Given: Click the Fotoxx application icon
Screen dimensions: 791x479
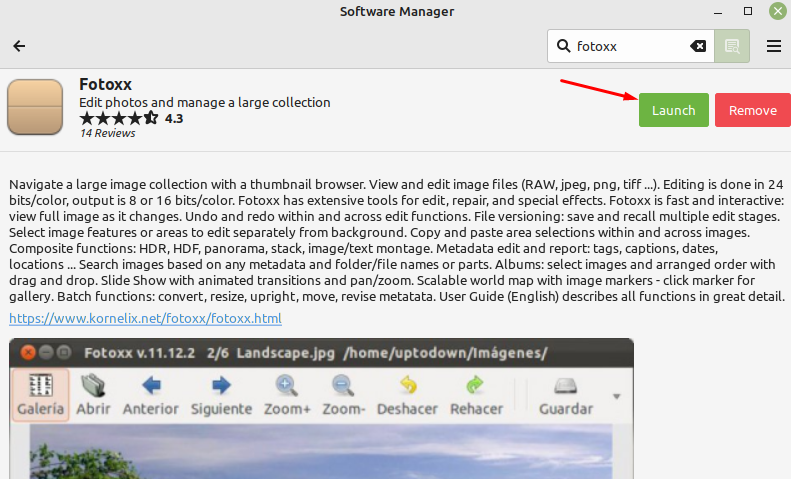Looking at the screenshot, I should [x=35, y=107].
